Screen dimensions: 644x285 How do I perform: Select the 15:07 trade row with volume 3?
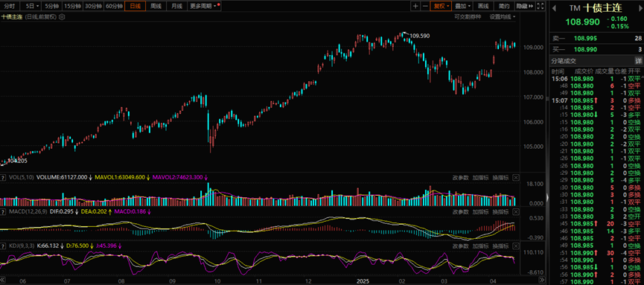coord(596,100)
